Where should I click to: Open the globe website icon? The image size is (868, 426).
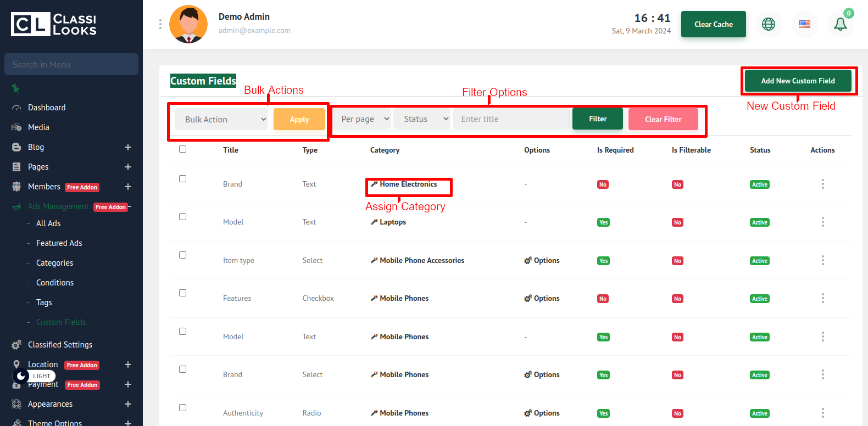coord(768,24)
